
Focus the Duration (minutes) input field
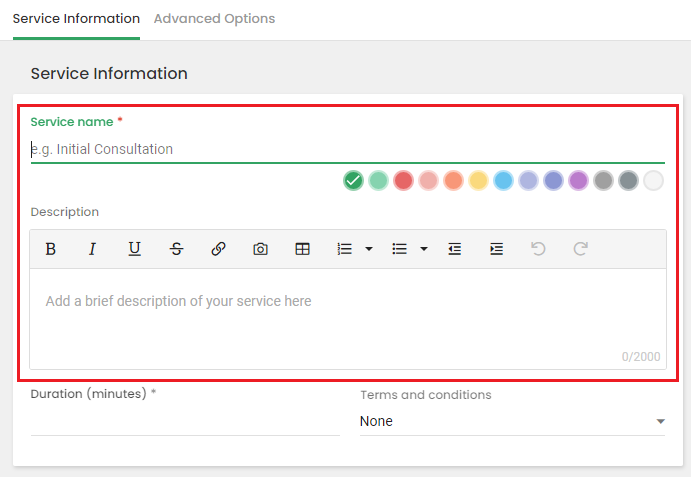tap(185, 421)
